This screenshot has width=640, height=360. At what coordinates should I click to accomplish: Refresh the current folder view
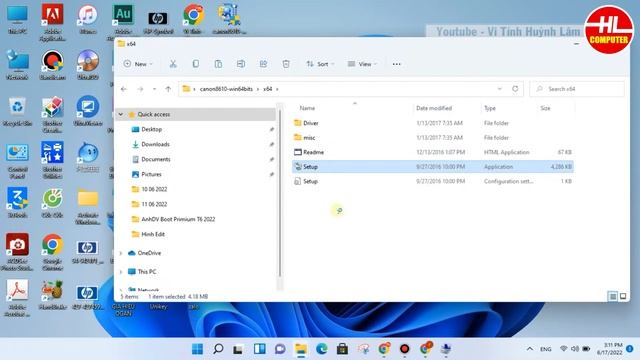tap(515, 89)
